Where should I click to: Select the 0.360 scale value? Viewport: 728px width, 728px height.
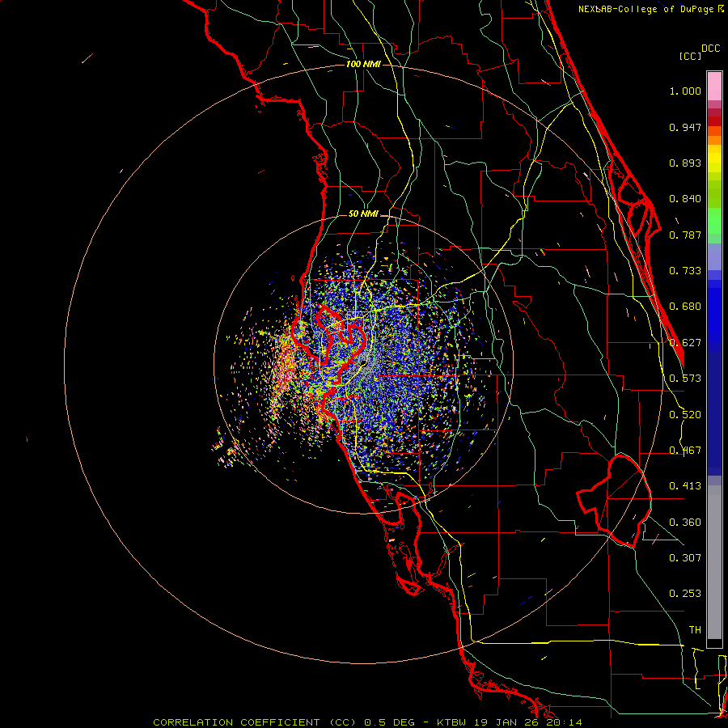click(x=685, y=523)
